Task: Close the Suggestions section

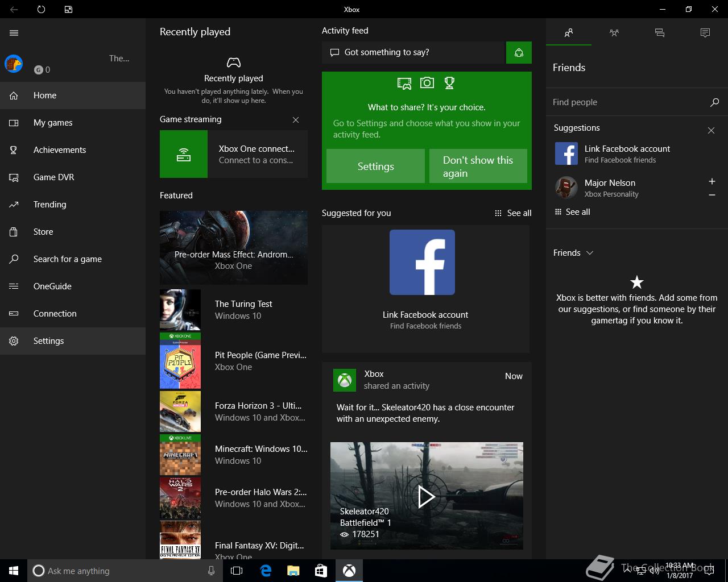Action: 711,131
